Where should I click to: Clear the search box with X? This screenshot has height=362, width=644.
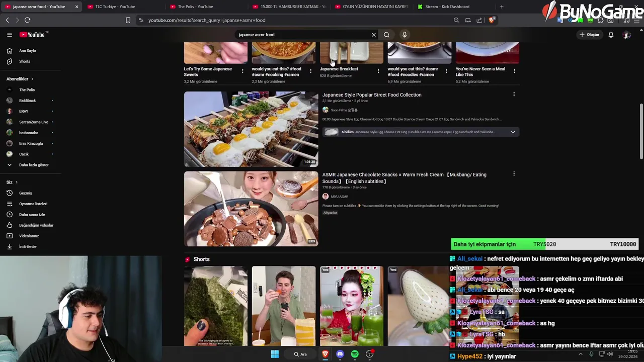coord(374,35)
